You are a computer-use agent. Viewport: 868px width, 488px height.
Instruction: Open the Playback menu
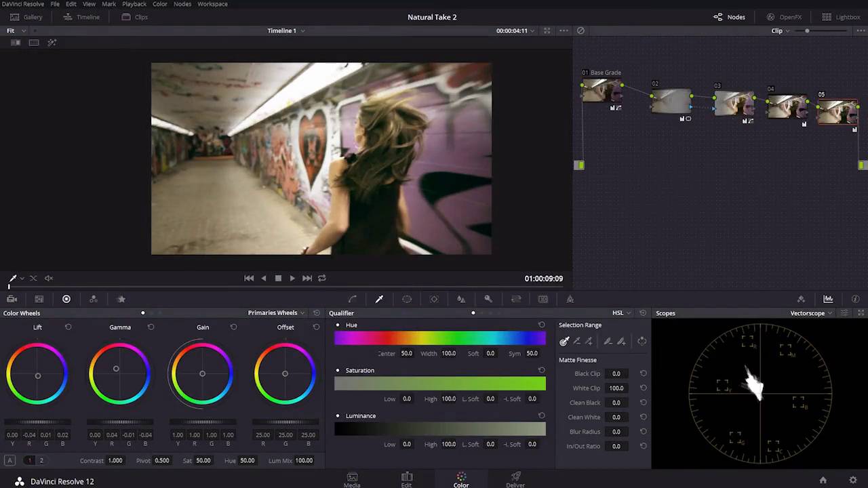click(134, 4)
